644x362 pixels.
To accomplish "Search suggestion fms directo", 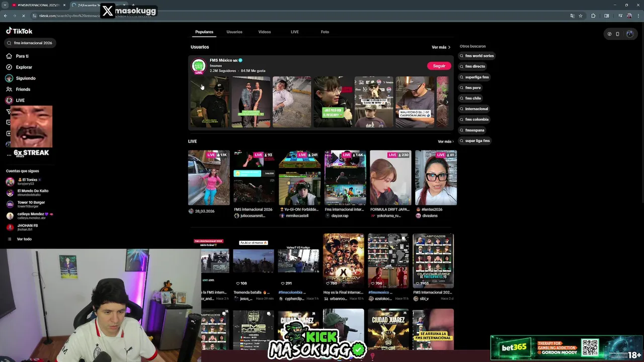I will (472, 66).
